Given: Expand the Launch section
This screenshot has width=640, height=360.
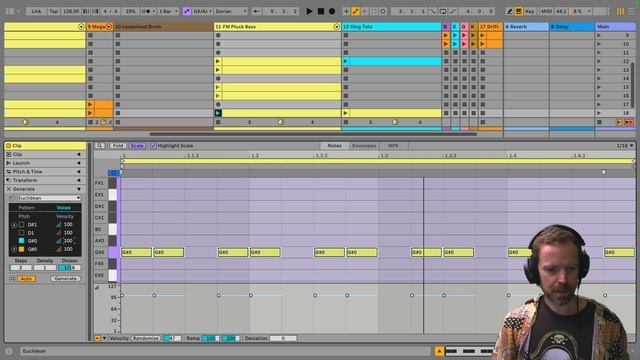Looking at the screenshot, I should pos(79,163).
